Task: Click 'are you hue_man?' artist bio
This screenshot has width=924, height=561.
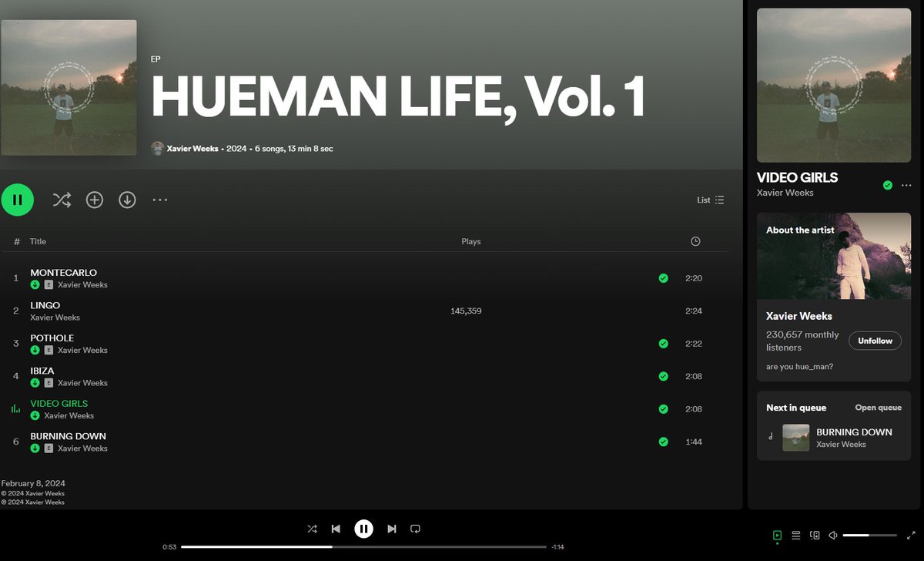Action: click(799, 367)
